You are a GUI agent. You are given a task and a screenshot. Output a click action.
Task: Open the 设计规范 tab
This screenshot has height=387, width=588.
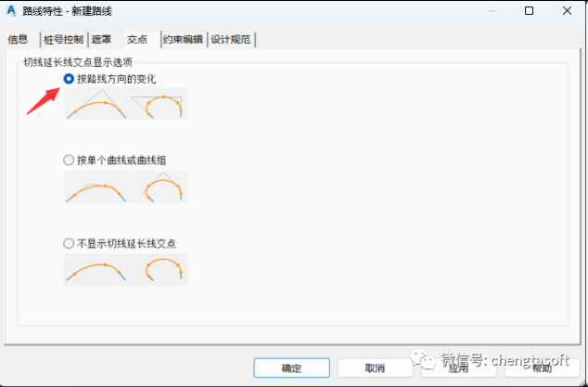click(x=231, y=39)
